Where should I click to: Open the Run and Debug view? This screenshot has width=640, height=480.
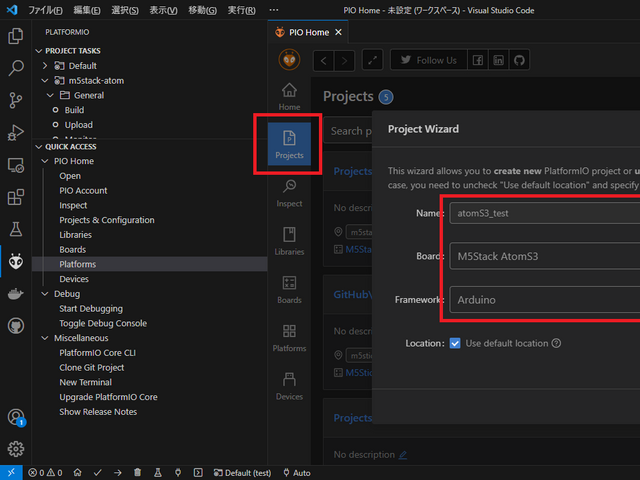[16, 133]
